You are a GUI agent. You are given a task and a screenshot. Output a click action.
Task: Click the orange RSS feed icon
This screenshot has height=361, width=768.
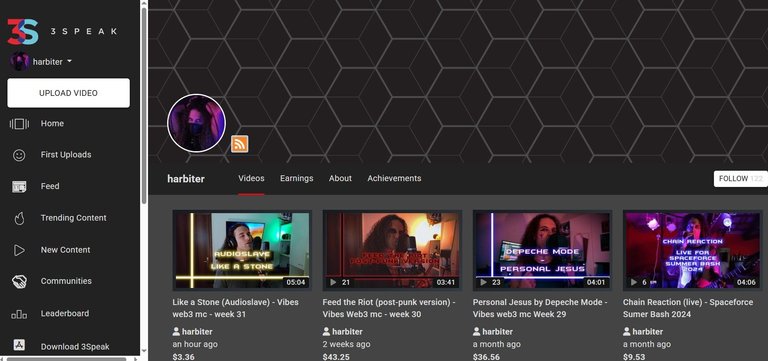pos(240,144)
